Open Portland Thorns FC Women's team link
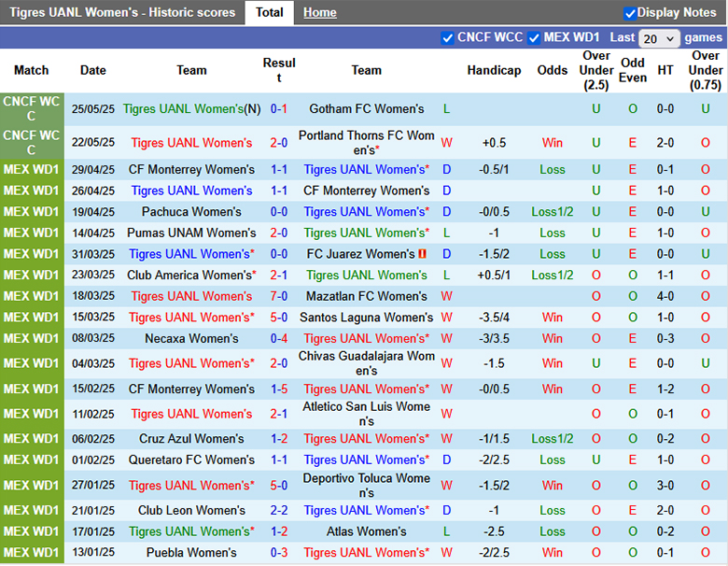 coord(366,143)
